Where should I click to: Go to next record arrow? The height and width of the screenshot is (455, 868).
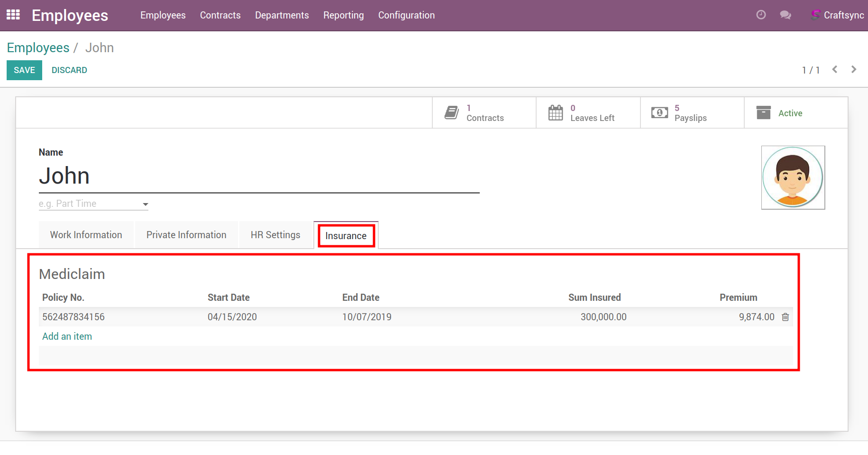(x=854, y=70)
